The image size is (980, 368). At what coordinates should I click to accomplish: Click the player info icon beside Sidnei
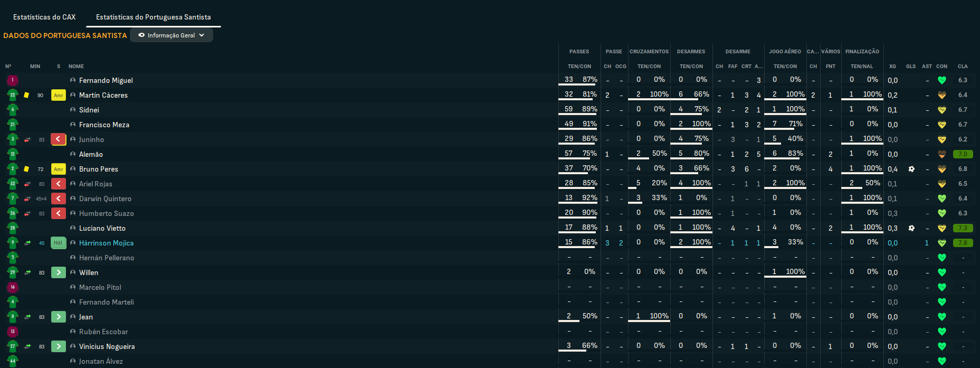[x=73, y=110]
